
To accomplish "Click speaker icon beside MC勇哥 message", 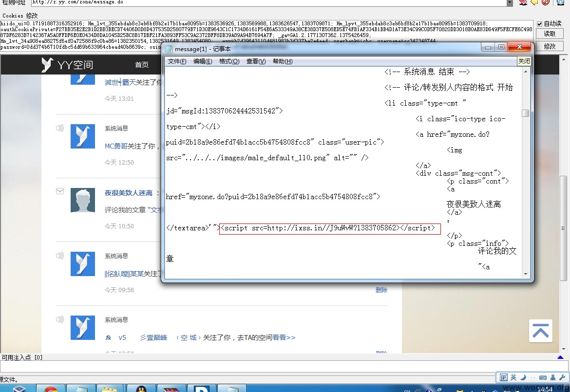I will (x=60, y=128).
